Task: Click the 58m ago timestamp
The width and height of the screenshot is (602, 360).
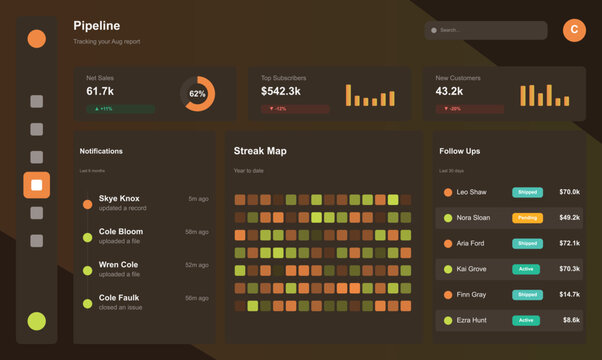Action: 197,232
